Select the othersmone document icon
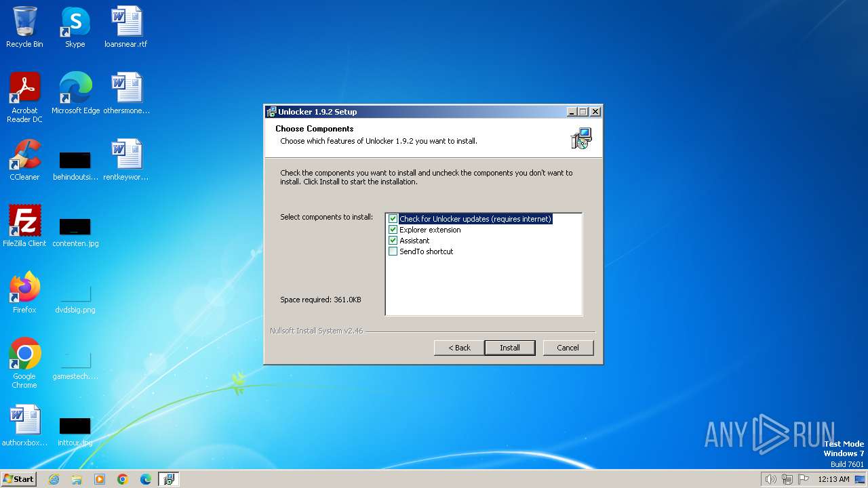This screenshot has height=488, width=868. 126,93
